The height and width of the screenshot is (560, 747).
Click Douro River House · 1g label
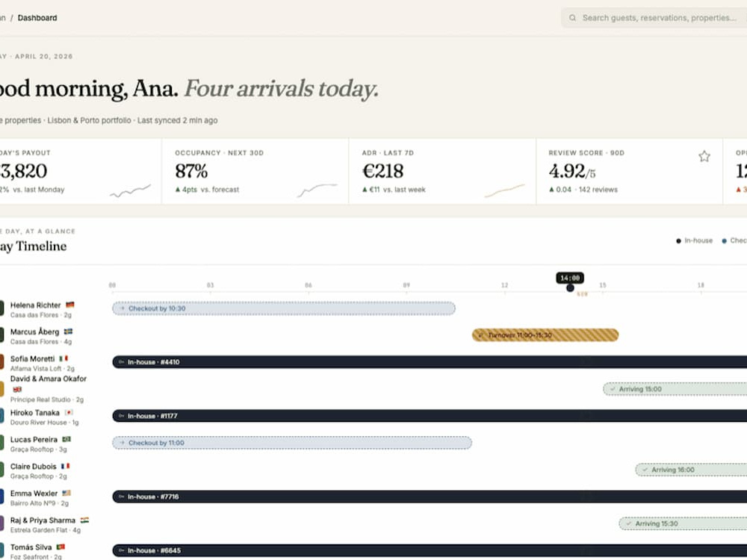point(44,423)
